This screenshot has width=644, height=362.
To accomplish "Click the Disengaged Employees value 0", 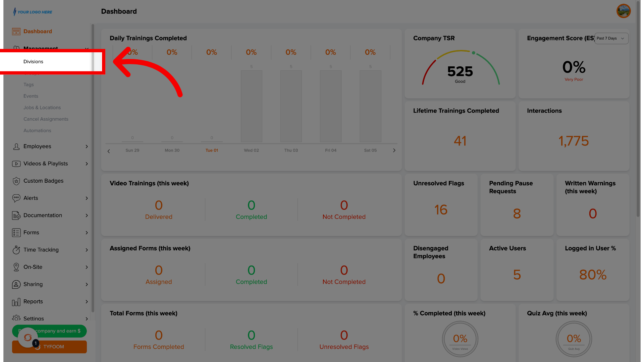I will [441, 279].
